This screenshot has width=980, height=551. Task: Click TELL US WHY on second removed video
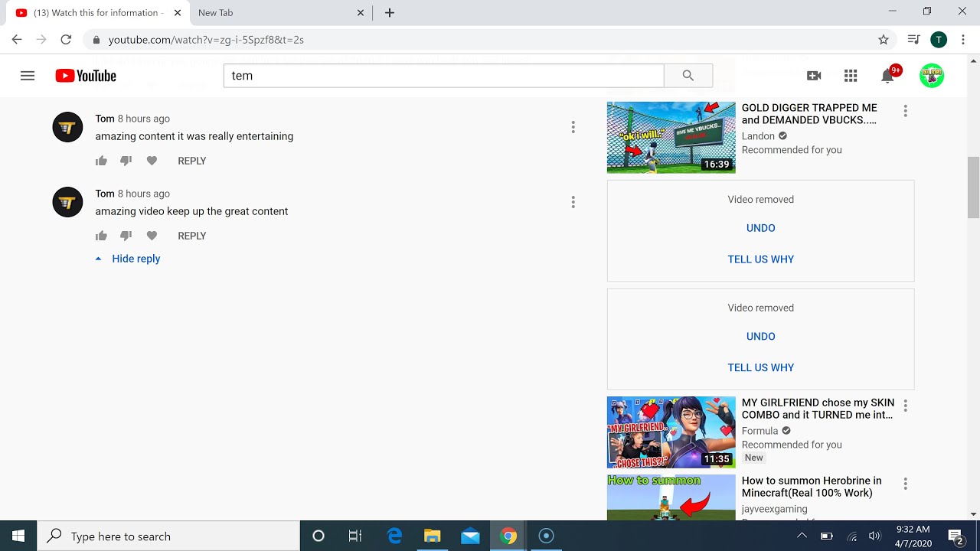pos(760,368)
